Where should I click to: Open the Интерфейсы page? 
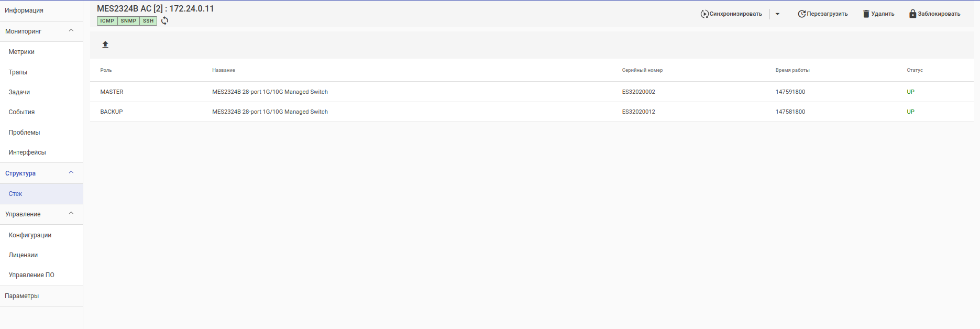pyautogui.click(x=41, y=152)
